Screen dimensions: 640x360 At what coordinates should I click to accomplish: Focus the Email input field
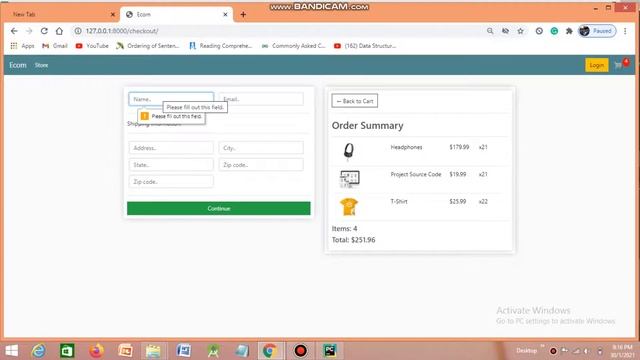pos(261,99)
